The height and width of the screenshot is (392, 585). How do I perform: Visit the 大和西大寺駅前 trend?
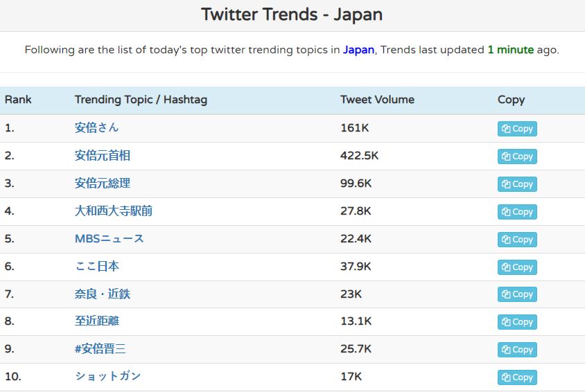pyautogui.click(x=113, y=211)
